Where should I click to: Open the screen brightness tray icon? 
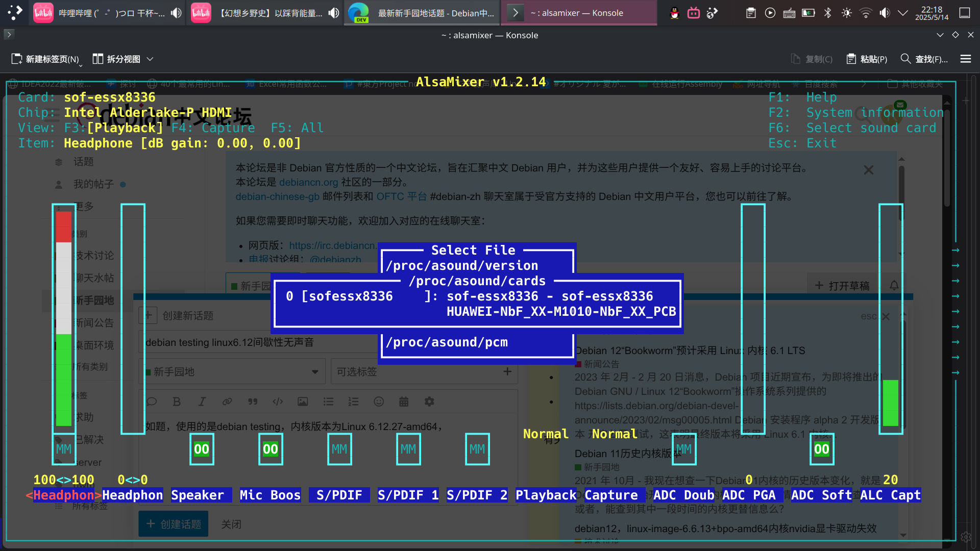tap(847, 13)
